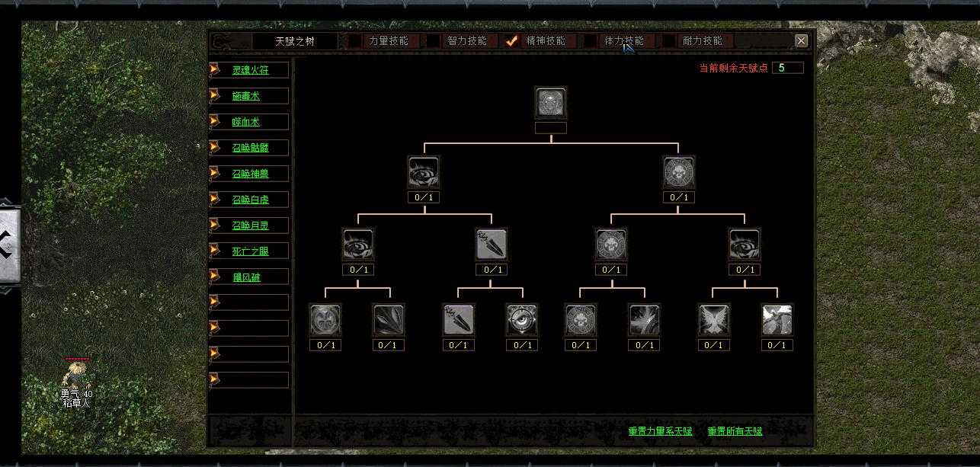This screenshot has width=980, height=467.
Task: Close the talent tree window
Action: click(801, 41)
